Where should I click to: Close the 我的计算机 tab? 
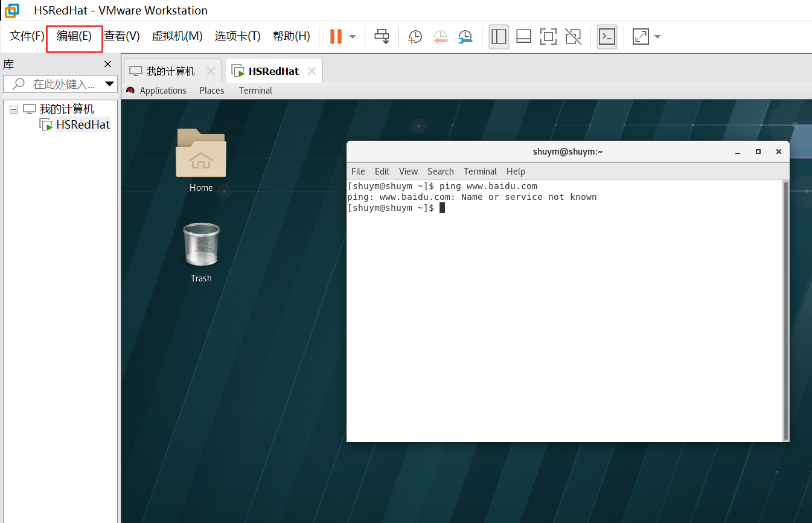pos(211,71)
